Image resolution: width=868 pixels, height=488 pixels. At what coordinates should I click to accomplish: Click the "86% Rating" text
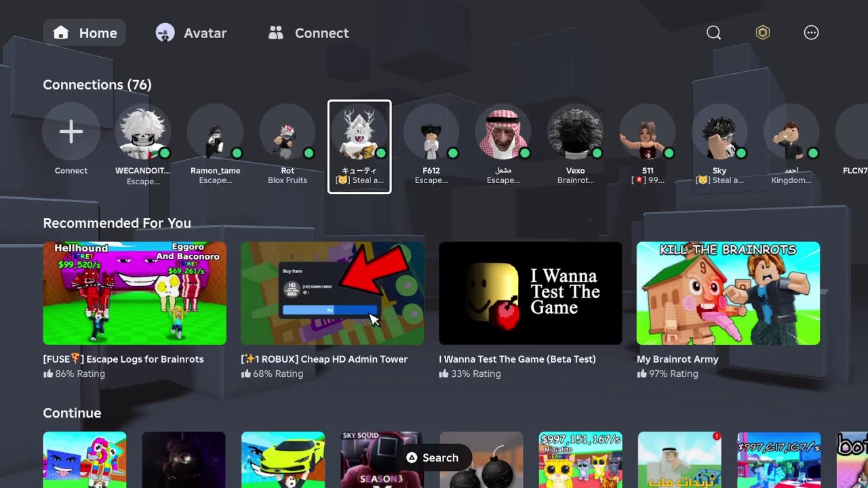tap(80, 373)
